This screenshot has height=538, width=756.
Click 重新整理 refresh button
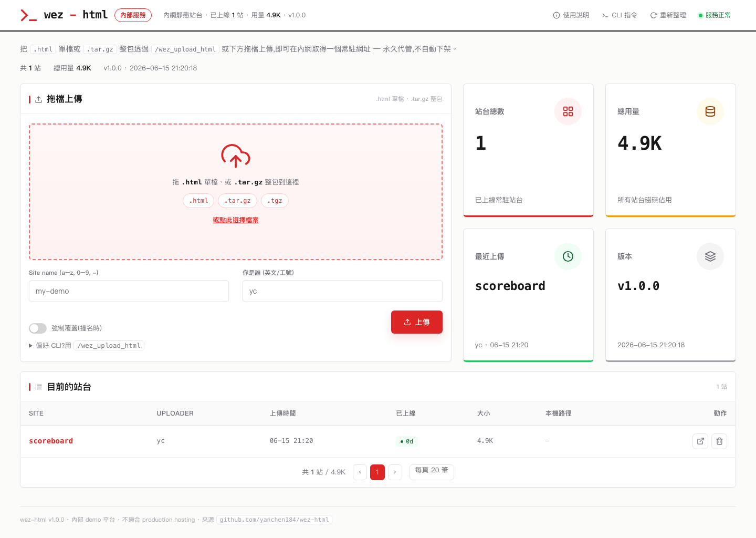coord(668,15)
